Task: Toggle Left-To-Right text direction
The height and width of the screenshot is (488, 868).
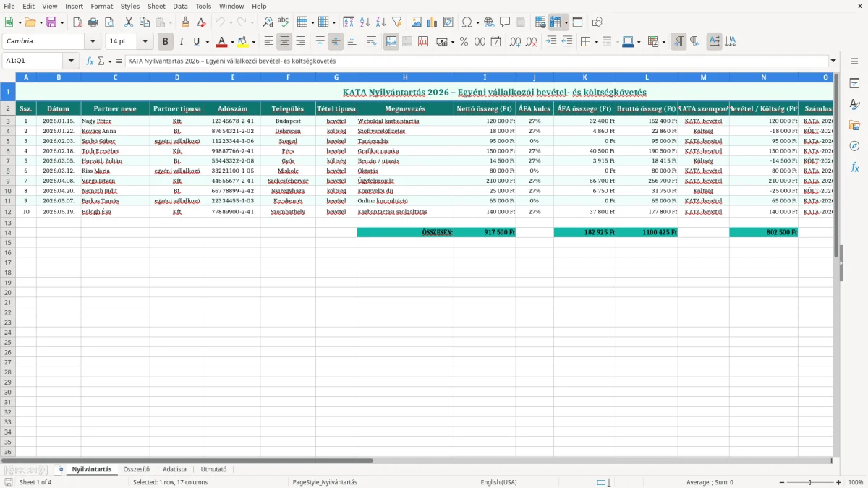Action: pos(678,42)
